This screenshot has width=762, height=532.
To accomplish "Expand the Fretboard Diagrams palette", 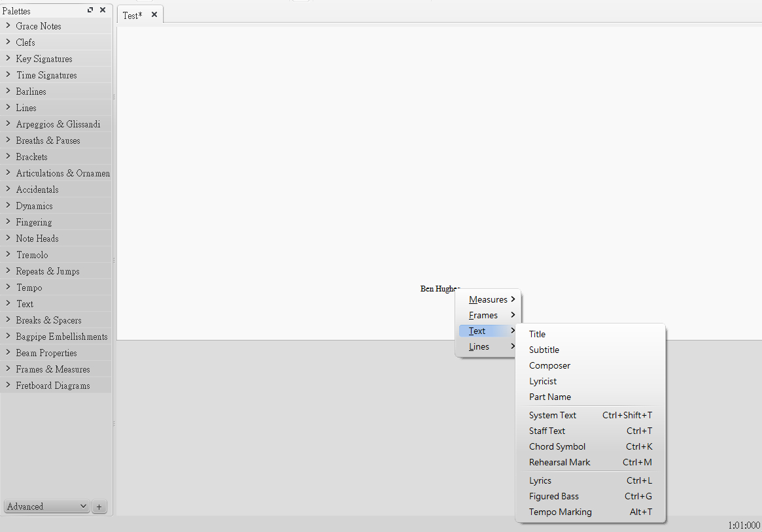I will point(53,385).
